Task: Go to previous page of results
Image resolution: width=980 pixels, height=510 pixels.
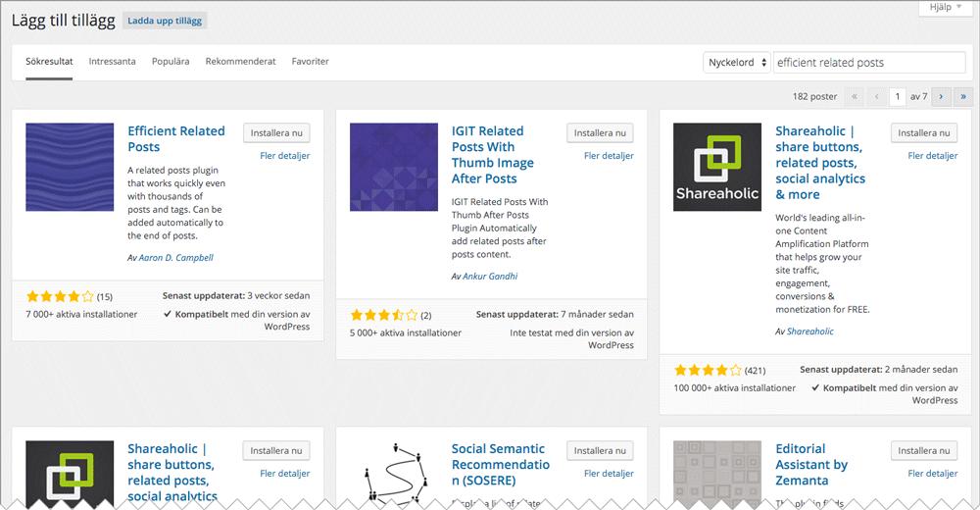Action: click(876, 96)
